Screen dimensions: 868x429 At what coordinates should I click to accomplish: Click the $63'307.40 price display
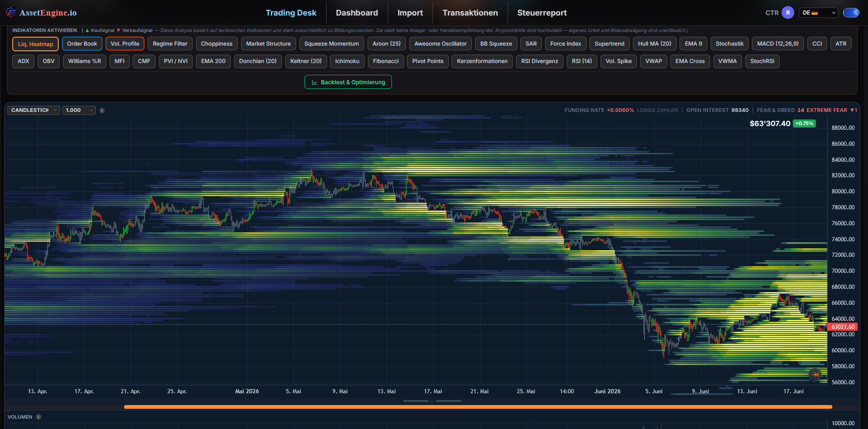click(x=770, y=124)
